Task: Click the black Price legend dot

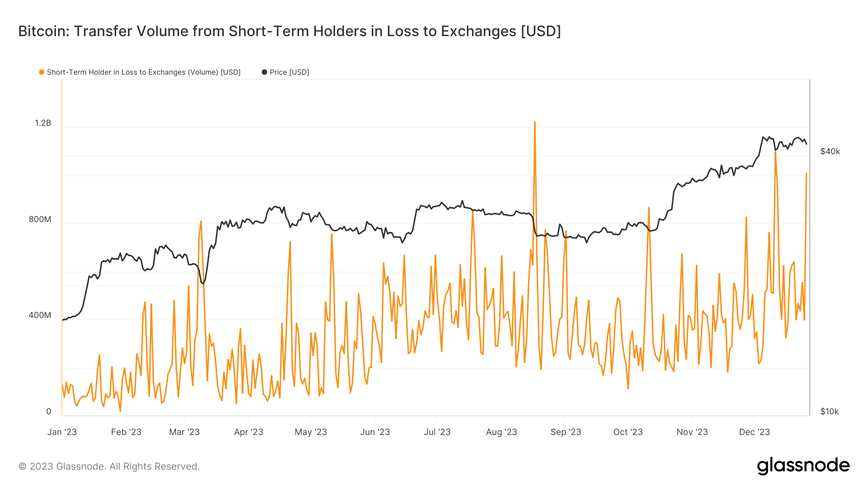Action: pyautogui.click(x=264, y=72)
